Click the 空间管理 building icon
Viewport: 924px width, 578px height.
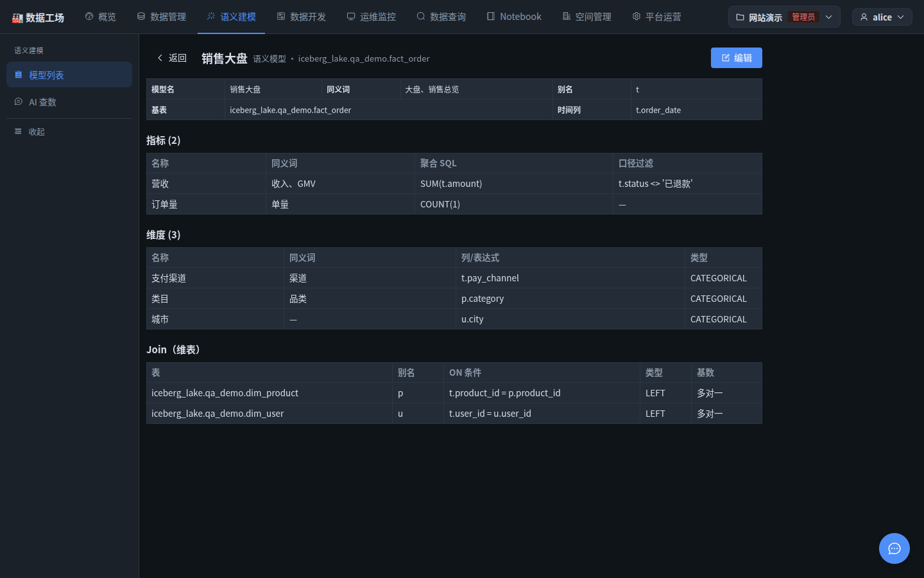567,16
